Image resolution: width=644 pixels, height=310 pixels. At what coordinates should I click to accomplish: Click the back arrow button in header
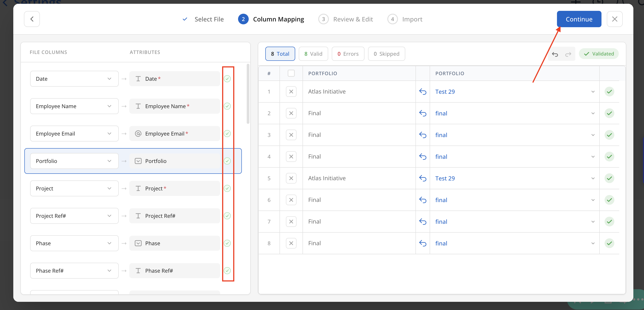(32, 19)
